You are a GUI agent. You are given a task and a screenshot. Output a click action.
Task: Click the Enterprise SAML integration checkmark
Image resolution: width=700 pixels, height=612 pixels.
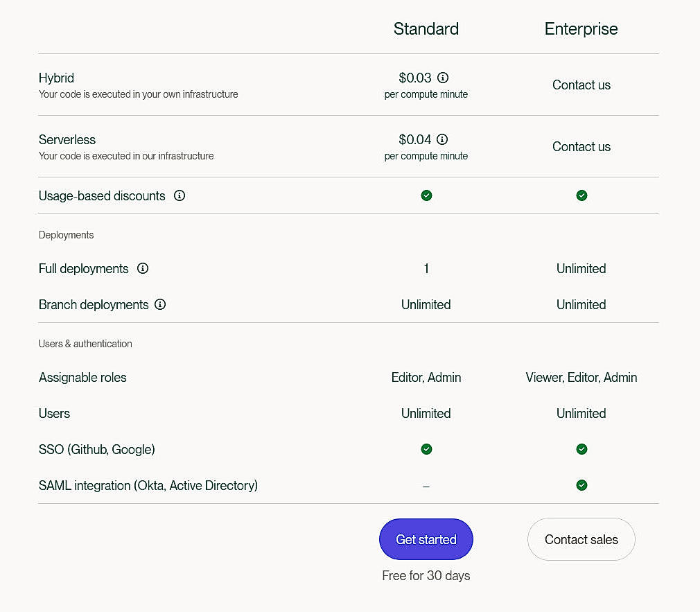click(581, 485)
